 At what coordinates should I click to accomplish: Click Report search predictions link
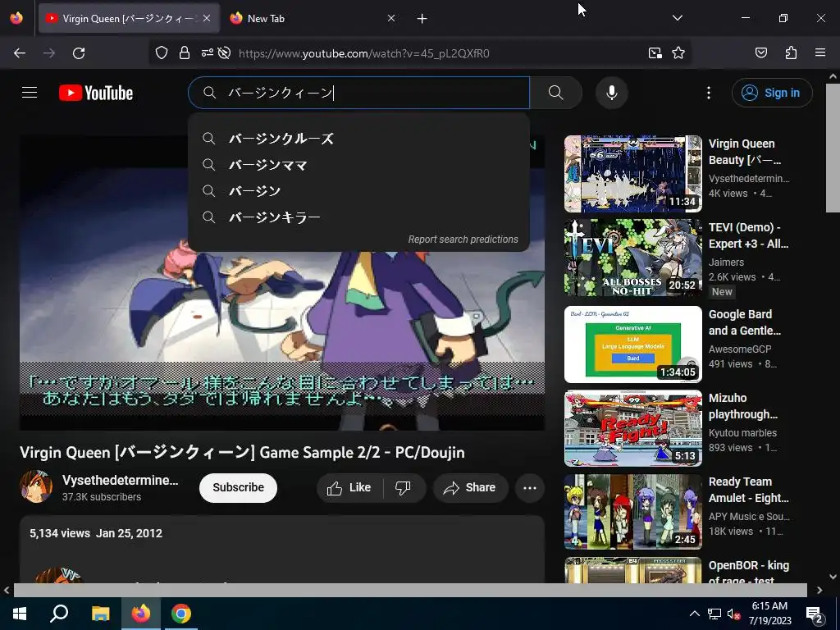[x=463, y=240]
